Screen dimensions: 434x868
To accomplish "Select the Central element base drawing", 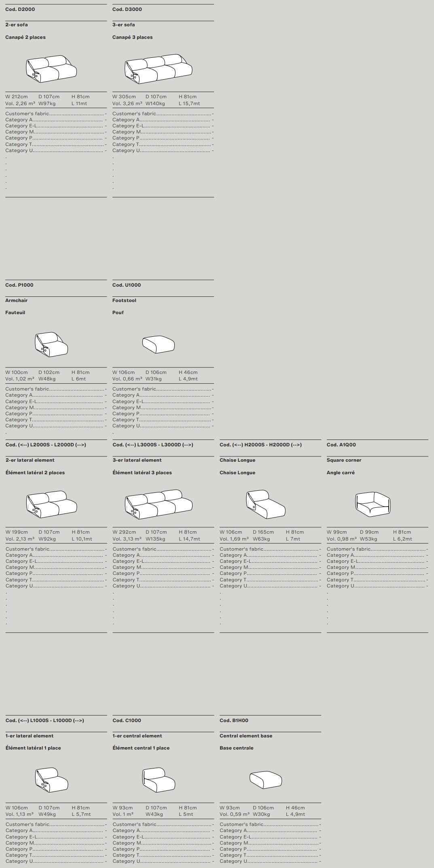I will (x=266, y=780).
